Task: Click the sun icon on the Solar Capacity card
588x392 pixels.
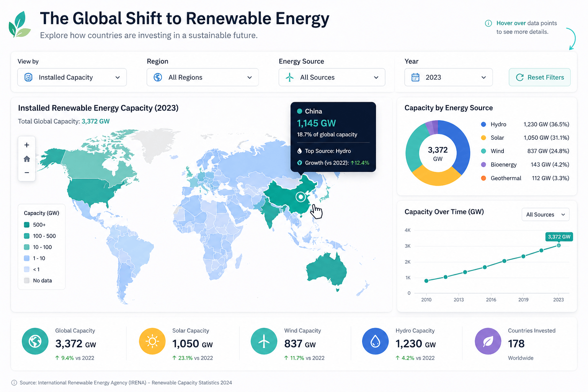Action: click(x=152, y=341)
